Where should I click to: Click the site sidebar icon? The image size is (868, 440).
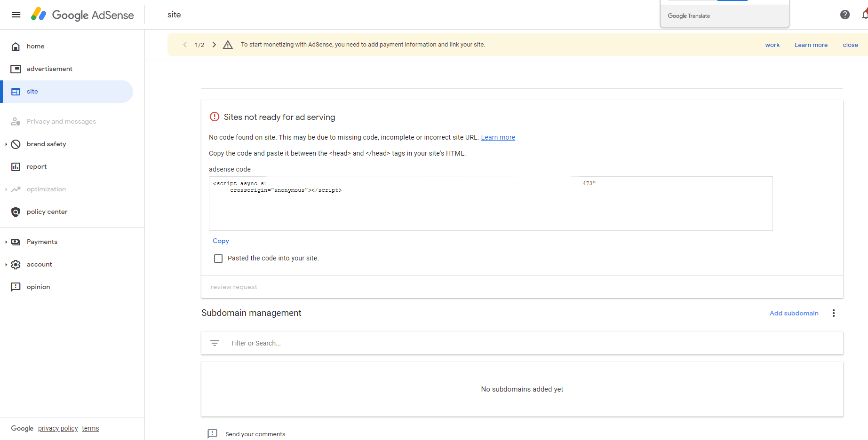pos(16,92)
